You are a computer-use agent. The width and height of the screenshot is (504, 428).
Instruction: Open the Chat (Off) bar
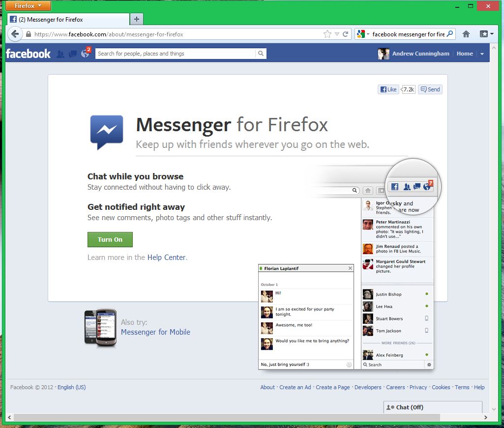[433, 407]
